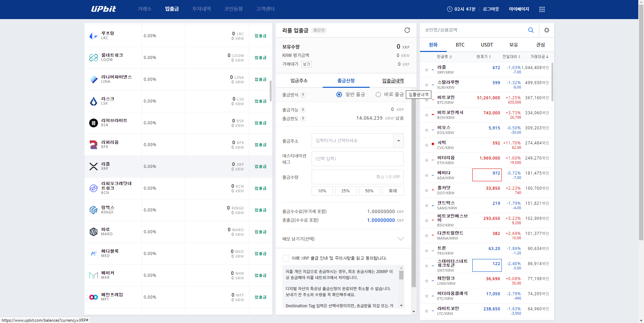Click the withdrawal notice scroll-down arrow
The height and width of the screenshot is (323, 644).
click(401, 306)
